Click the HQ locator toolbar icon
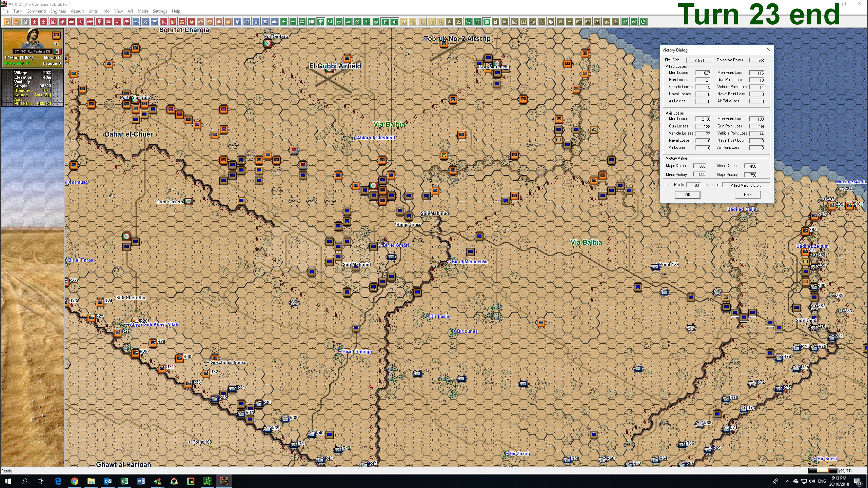Viewport: 868px width, 488px height. pos(578,21)
